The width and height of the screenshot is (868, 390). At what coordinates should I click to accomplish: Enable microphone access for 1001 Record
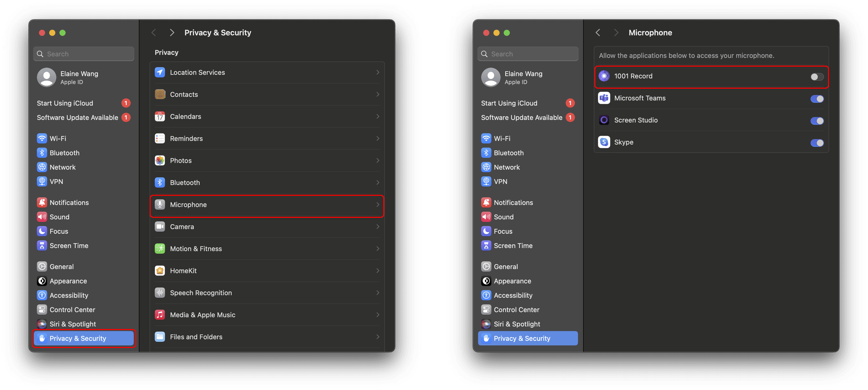tap(817, 77)
